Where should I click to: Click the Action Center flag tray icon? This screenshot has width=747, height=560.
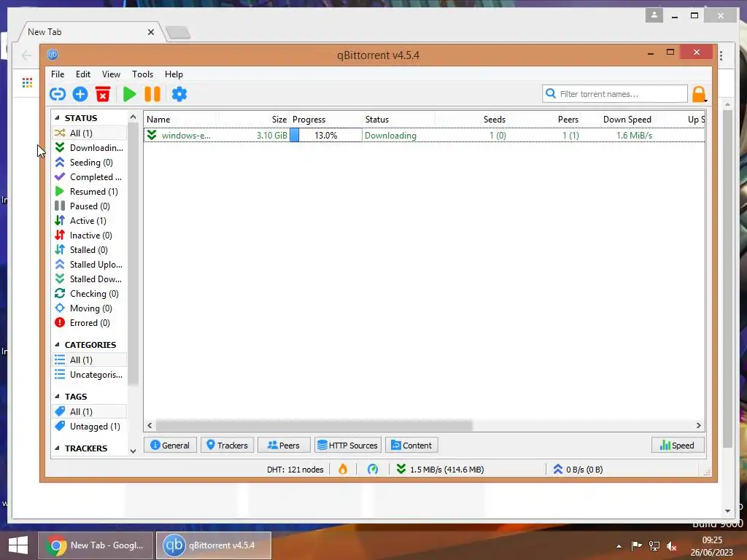tap(636, 546)
